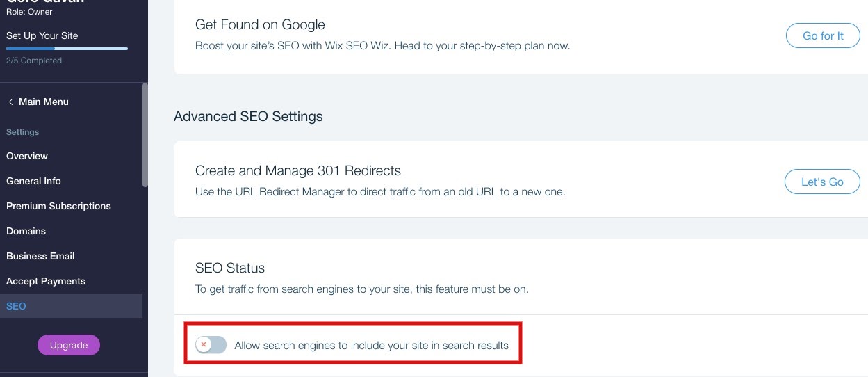Click the purple Upgrade button
This screenshot has height=377, width=868.
[69, 345]
